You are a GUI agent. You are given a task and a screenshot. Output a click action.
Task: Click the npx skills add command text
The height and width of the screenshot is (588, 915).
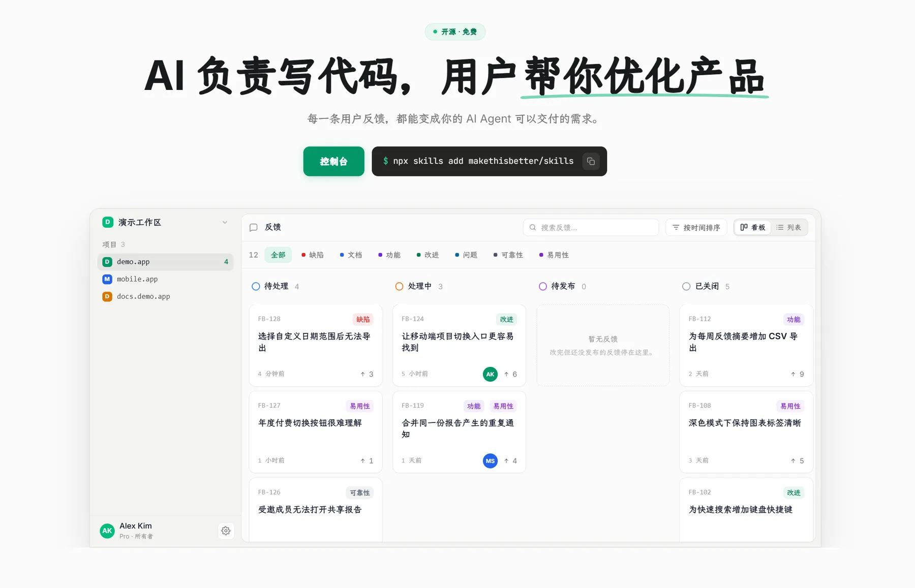[483, 161]
